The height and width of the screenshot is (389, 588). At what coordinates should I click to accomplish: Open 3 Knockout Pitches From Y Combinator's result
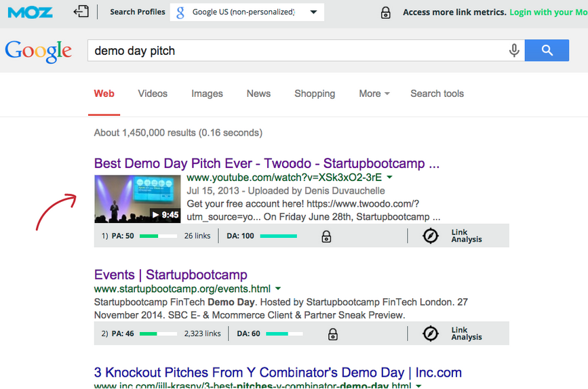pyautogui.click(x=278, y=373)
